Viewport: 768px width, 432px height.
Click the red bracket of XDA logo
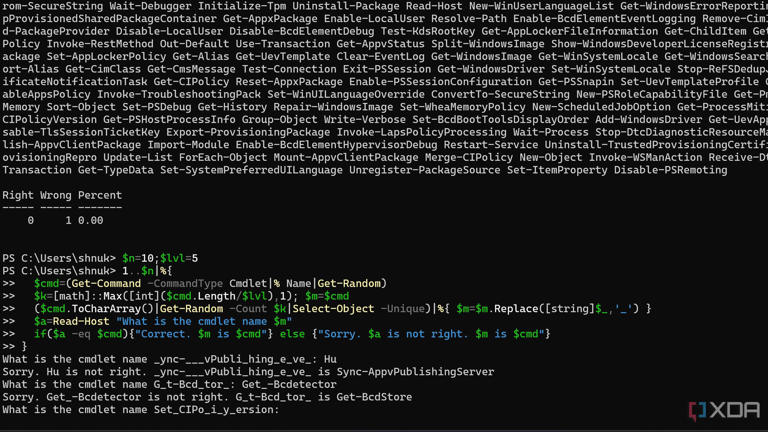(x=694, y=411)
